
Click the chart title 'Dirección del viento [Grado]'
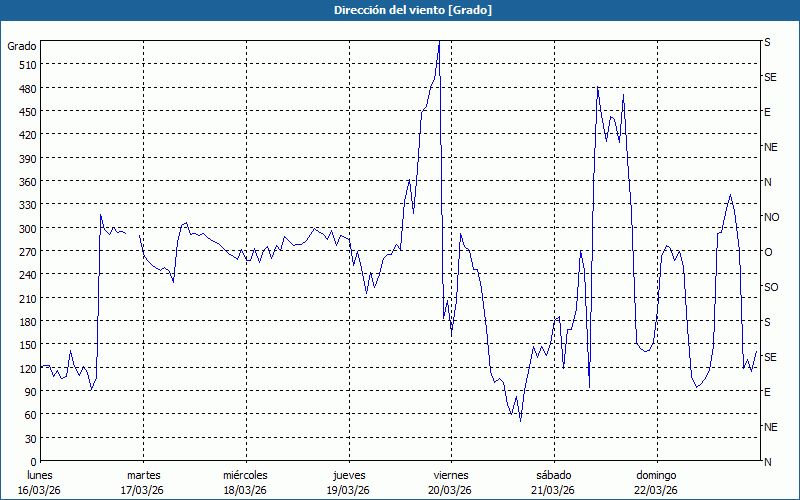point(399,10)
